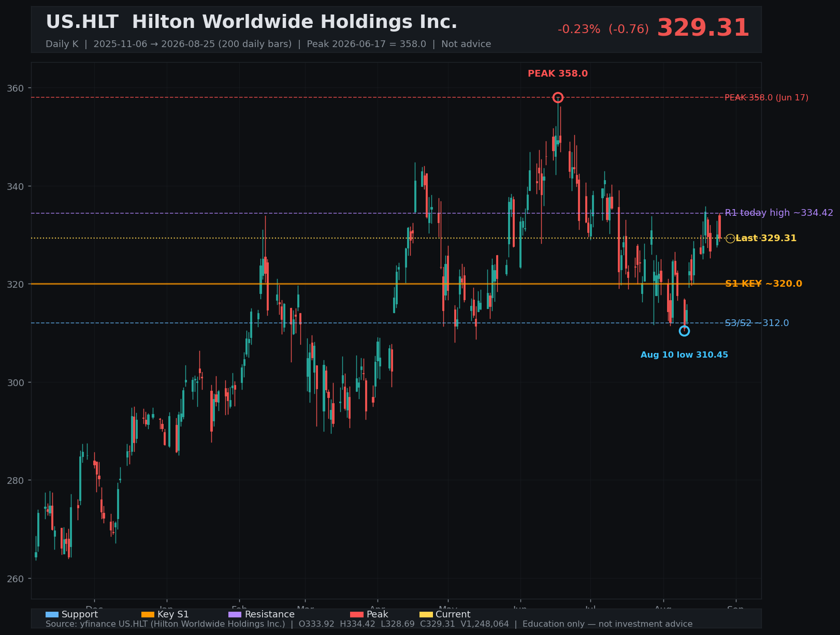Click the yellow Last price circle marker

tap(730, 238)
